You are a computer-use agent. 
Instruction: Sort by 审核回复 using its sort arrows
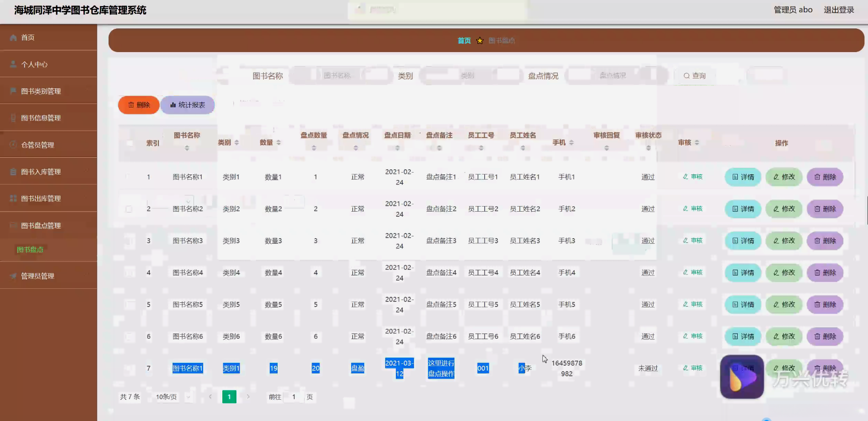[607, 148]
